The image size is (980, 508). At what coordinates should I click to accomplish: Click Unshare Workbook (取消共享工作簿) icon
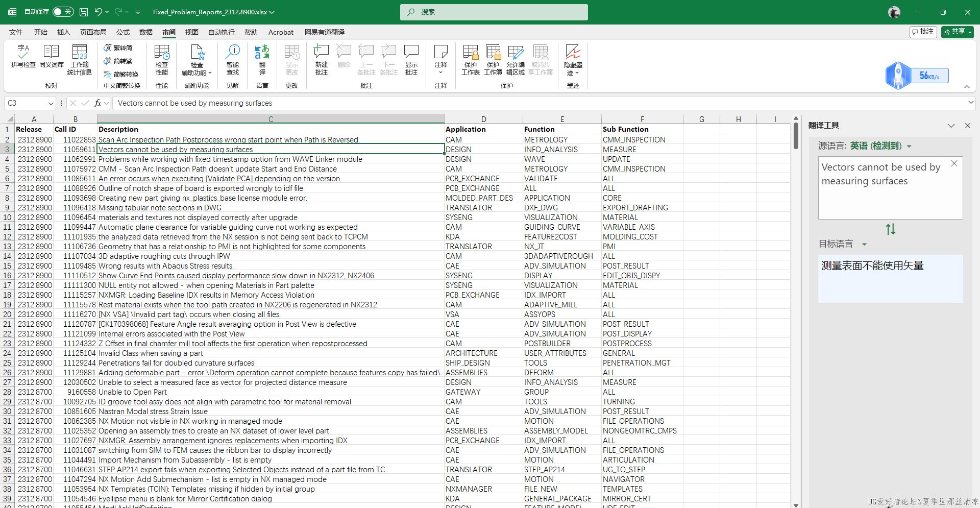541,60
